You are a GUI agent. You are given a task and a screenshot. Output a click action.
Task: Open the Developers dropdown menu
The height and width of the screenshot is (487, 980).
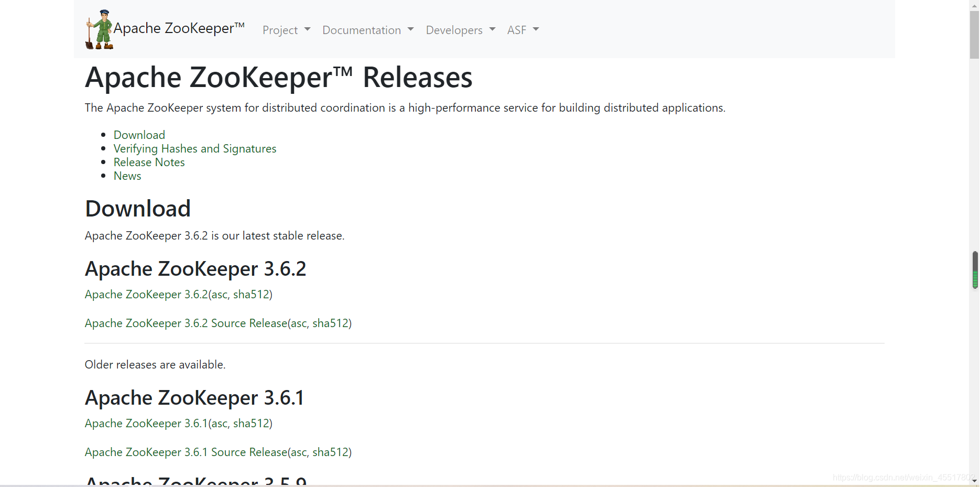[461, 30]
